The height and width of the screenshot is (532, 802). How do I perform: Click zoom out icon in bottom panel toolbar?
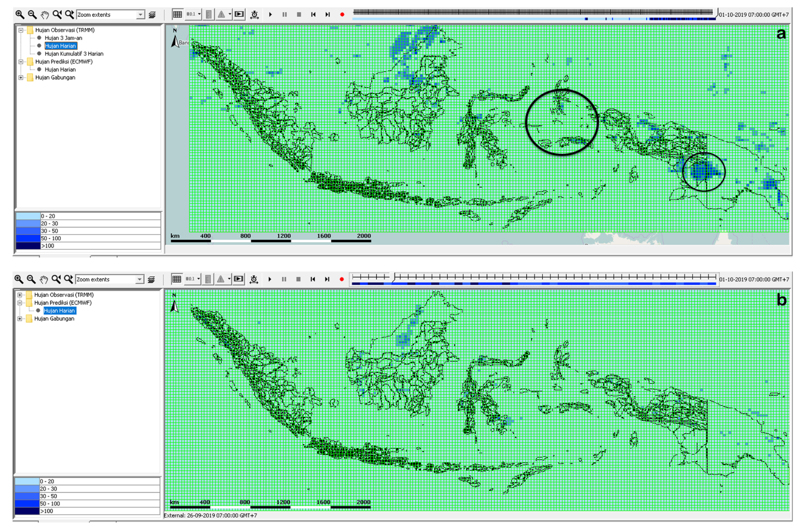pyautogui.click(x=31, y=279)
